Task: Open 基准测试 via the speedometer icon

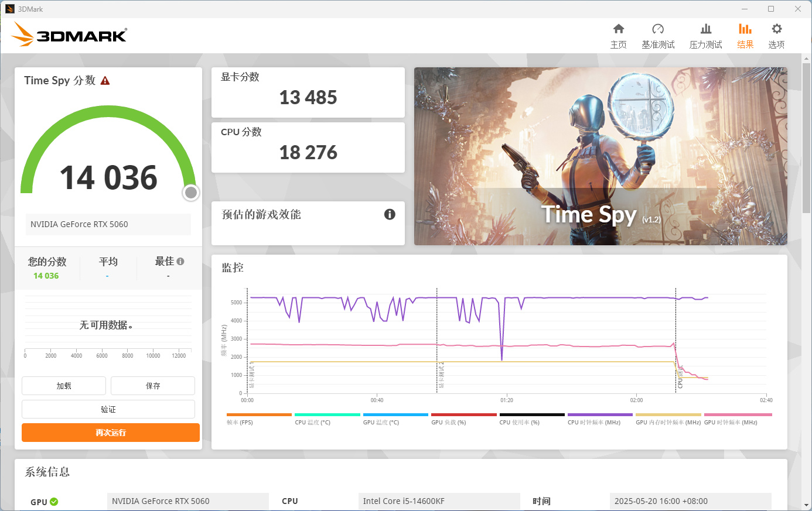Action: pos(658,29)
